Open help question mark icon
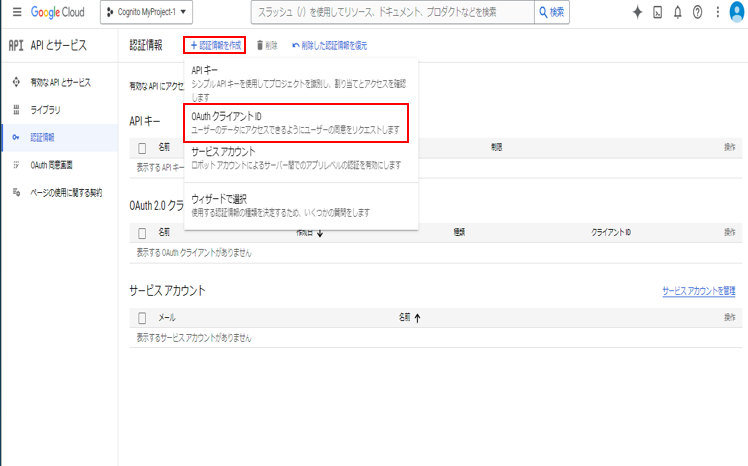 click(x=697, y=12)
